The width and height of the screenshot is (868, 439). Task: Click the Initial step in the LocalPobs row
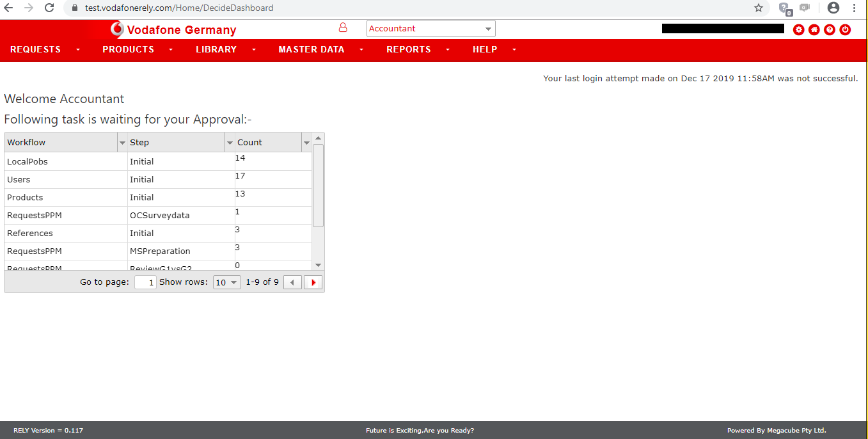pyautogui.click(x=142, y=162)
